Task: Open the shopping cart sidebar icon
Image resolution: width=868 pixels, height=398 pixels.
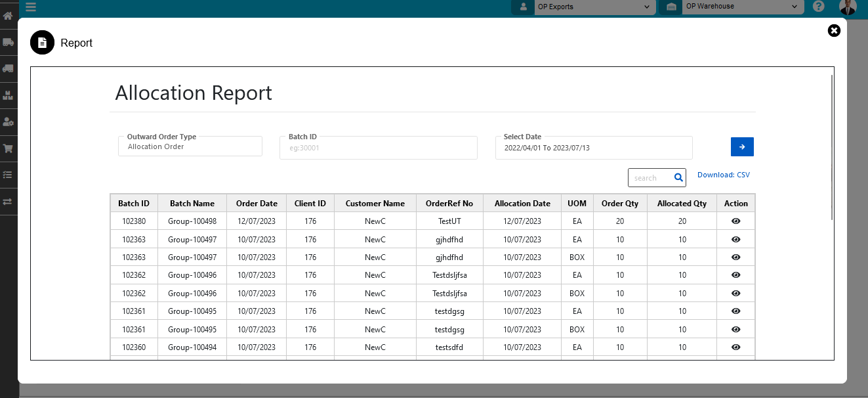Action: coord(9,148)
